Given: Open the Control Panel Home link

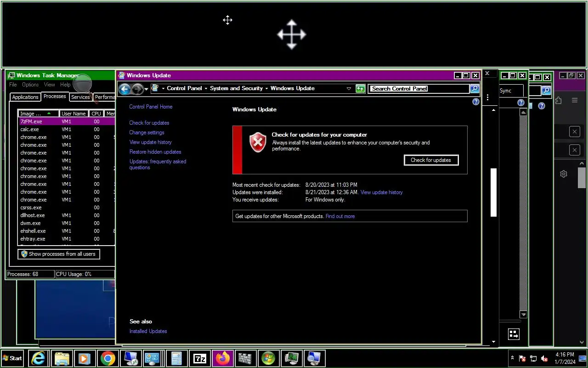Looking at the screenshot, I should [151, 107].
